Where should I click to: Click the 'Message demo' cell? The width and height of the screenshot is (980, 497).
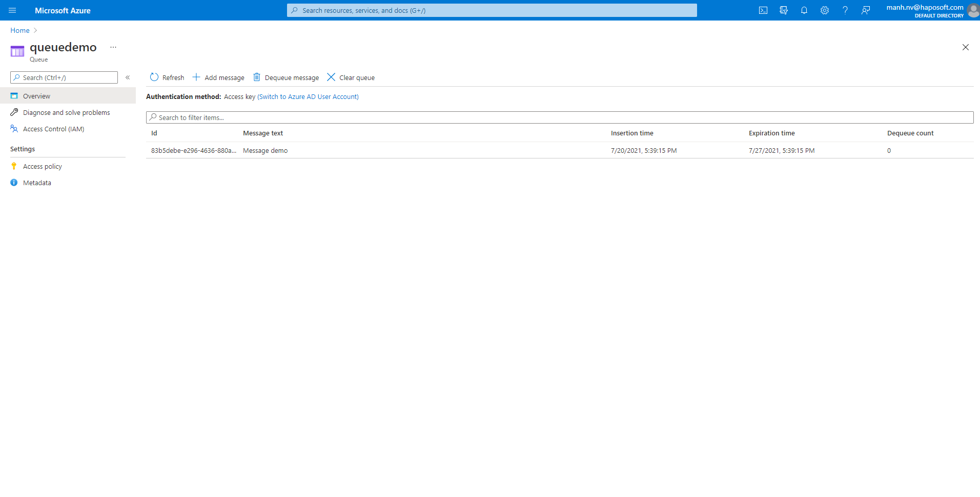266,151
